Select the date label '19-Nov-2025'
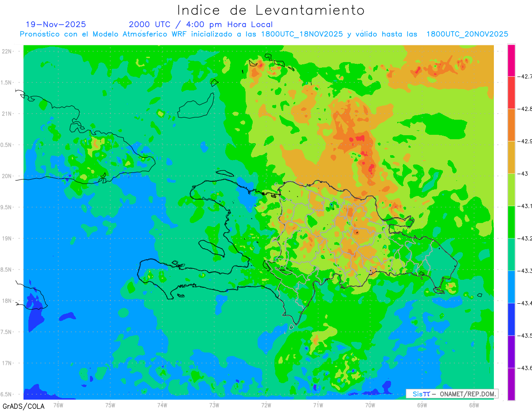532x411 pixels. (x=56, y=24)
